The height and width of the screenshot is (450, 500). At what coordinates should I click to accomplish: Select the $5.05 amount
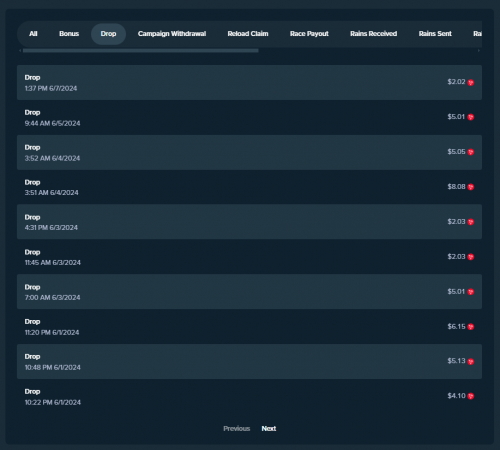pos(456,152)
